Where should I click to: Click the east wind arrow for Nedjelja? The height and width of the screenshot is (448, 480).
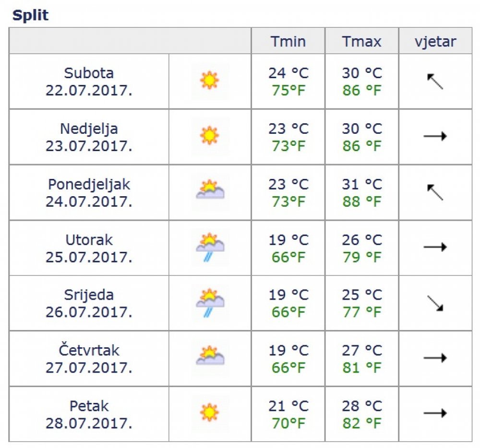(x=435, y=136)
